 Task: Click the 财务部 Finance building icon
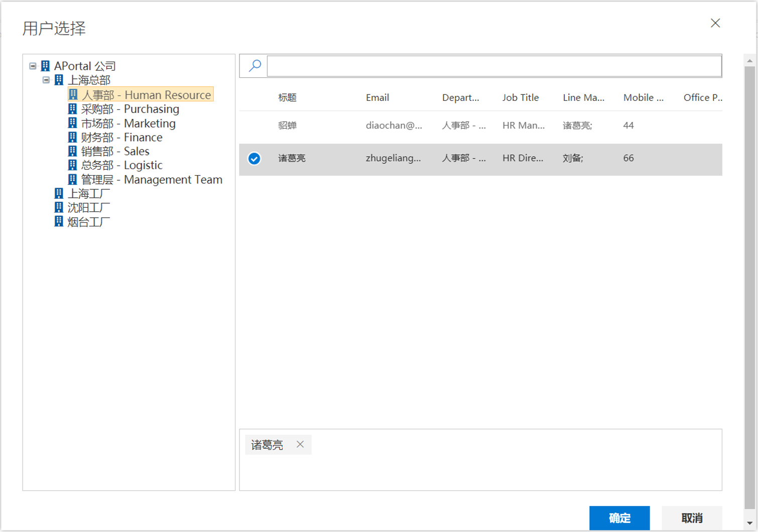(x=73, y=137)
